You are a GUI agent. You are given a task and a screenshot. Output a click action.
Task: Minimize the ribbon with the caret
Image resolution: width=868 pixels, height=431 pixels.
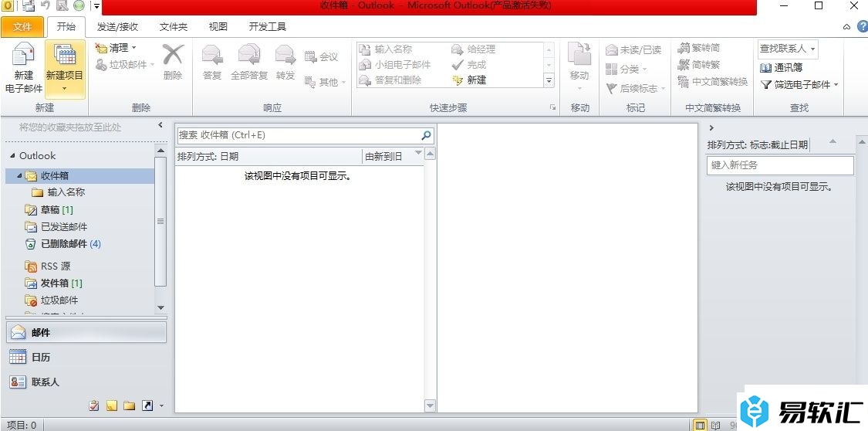(x=846, y=26)
